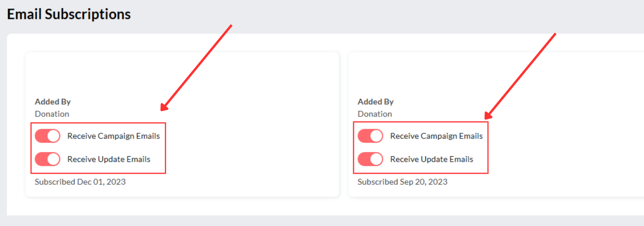This screenshot has width=644, height=226.
Task: Turn off Campaign Emails switch in Sep 20 card
Action: coord(370,136)
